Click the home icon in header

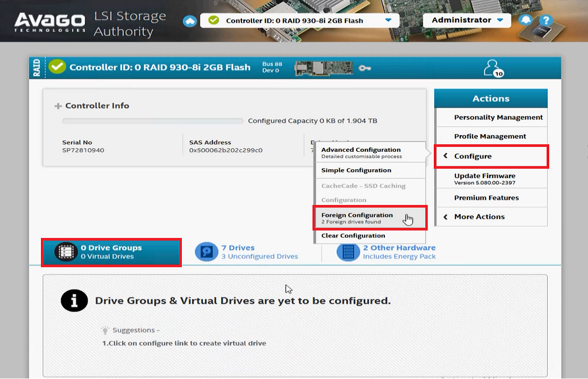(x=189, y=21)
